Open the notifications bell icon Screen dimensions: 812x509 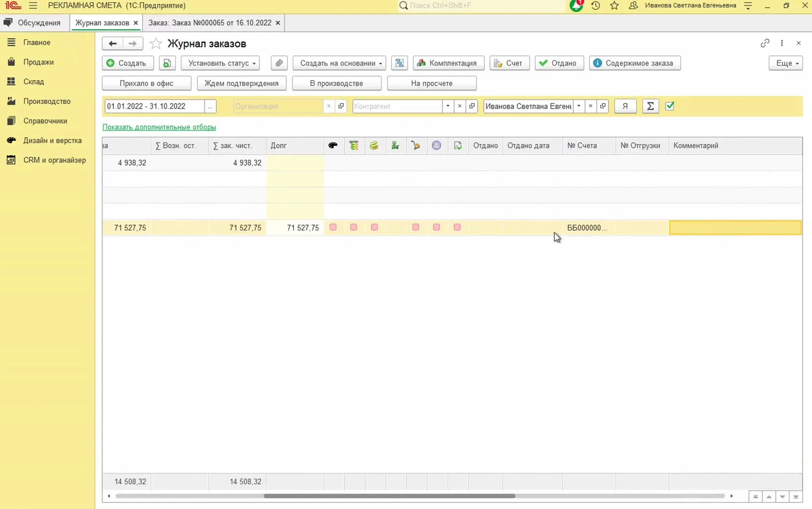coord(577,6)
